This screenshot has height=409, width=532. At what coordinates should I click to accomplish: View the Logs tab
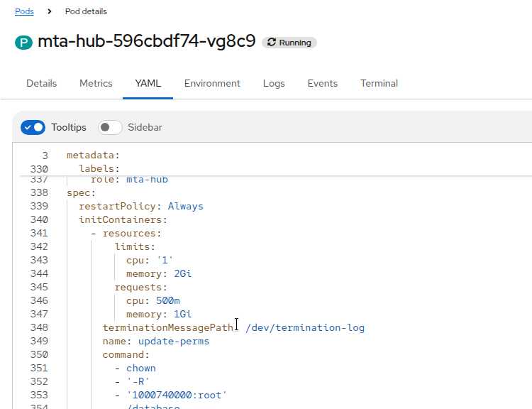(x=274, y=83)
